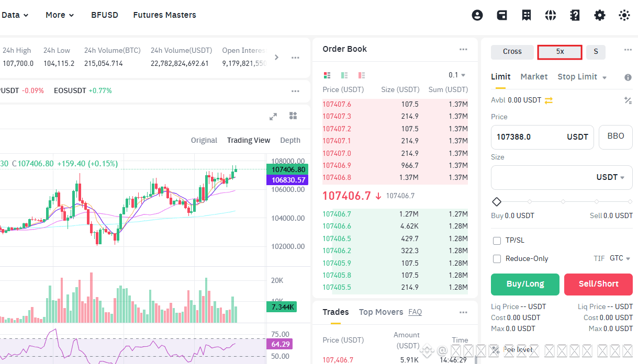This screenshot has width=638, height=364.
Task: Switch to the Market order tab
Action: [534, 76]
